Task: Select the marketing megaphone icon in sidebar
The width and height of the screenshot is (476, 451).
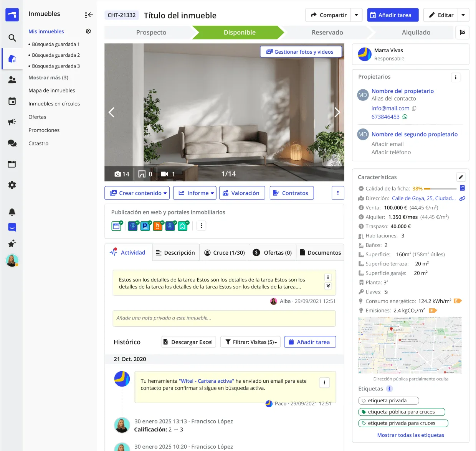Action: (x=12, y=122)
